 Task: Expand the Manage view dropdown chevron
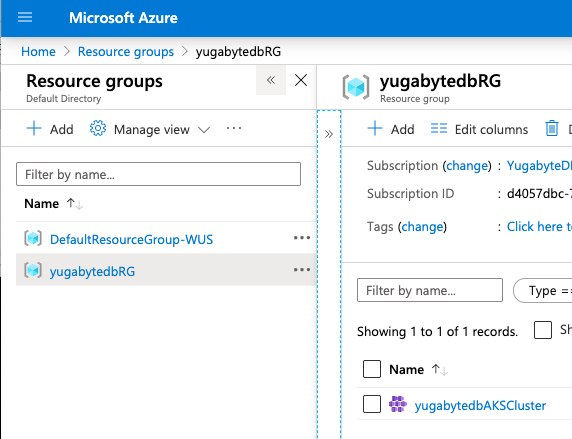point(204,130)
